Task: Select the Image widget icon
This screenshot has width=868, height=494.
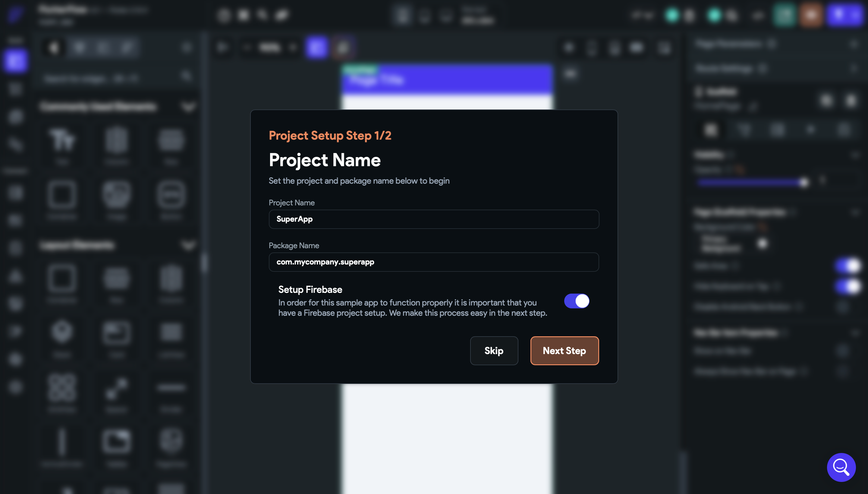Action: click(116, 195)
